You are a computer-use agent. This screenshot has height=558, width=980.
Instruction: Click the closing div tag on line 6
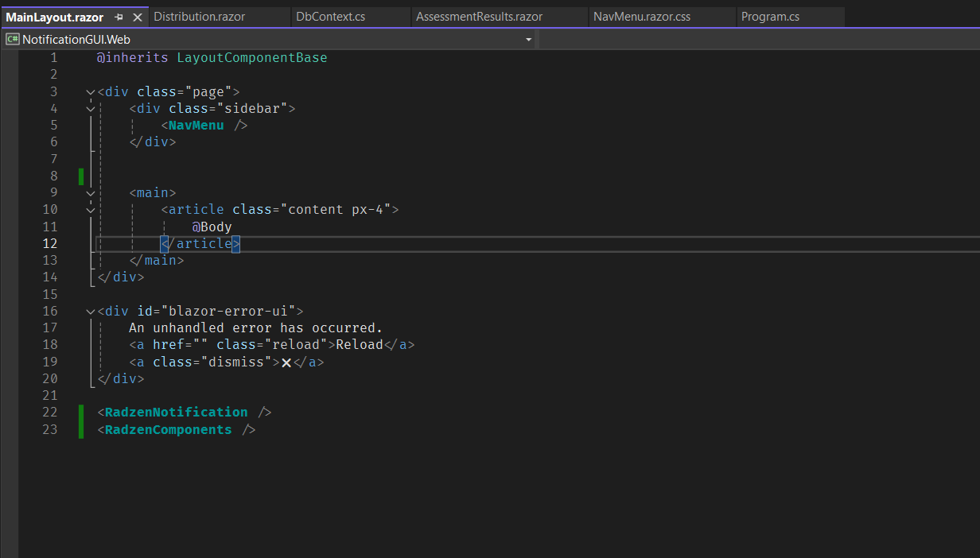pos(152,142)
